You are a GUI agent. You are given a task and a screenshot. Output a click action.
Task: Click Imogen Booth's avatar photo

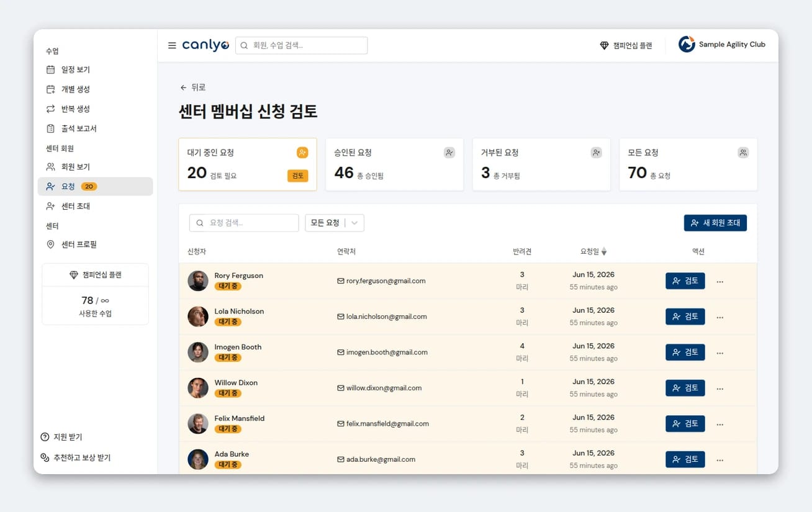(198, 352)
